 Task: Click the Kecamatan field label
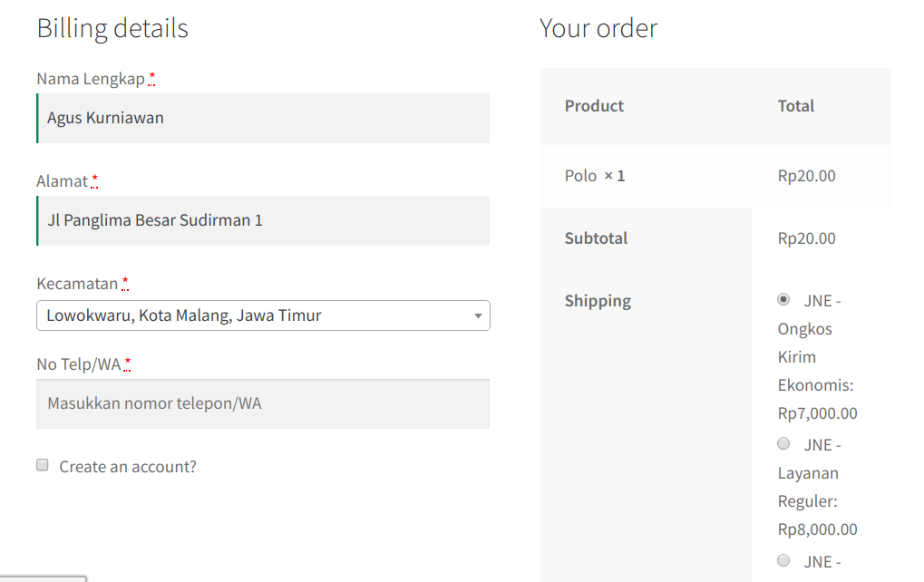tap(77, 284)
